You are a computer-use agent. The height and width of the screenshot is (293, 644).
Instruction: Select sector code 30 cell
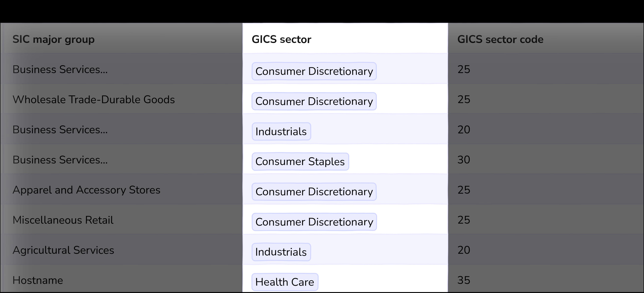(x=464, y=160)
